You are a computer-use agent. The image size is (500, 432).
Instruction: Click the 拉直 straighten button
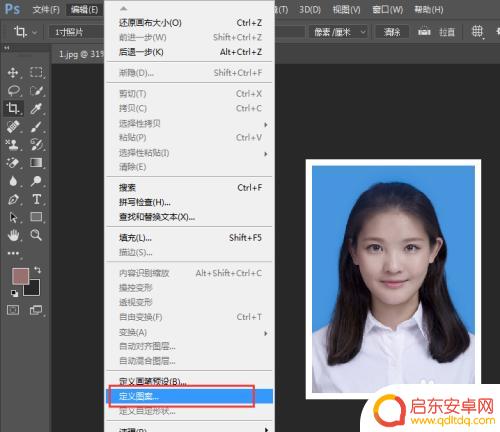[x=447, y=32]
